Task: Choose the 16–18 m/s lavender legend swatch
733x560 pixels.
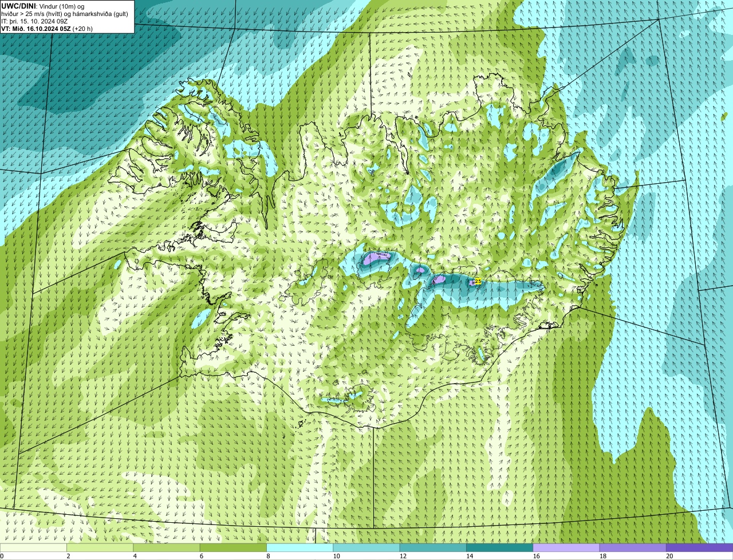Action: [x=566, y=547]
